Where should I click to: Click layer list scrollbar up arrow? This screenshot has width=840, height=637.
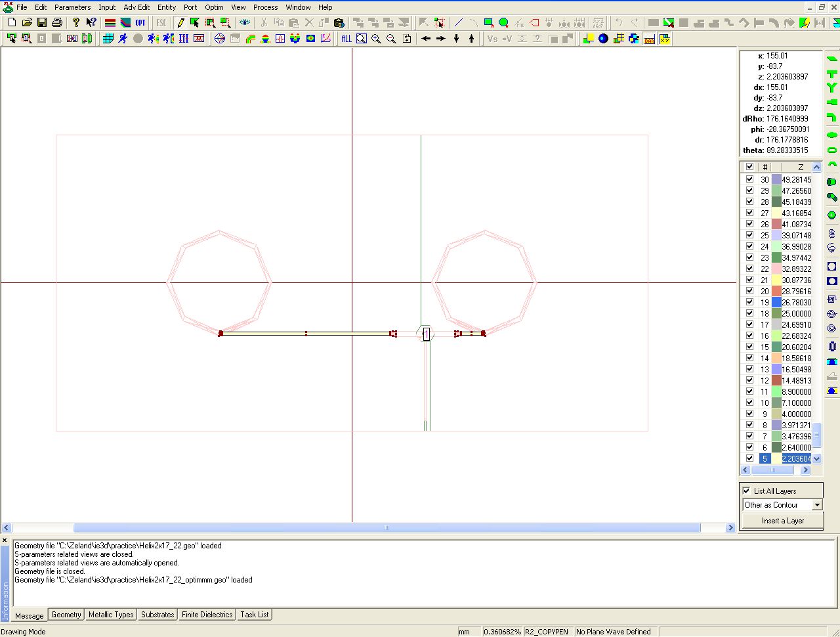coord(816,167)
